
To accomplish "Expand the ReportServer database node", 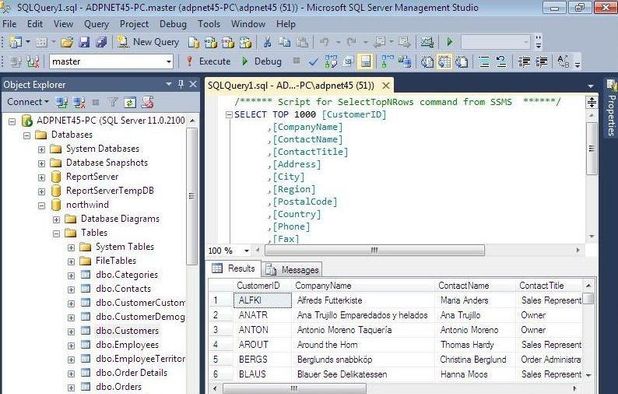I will pyautogui.click(x=41, y=177).
